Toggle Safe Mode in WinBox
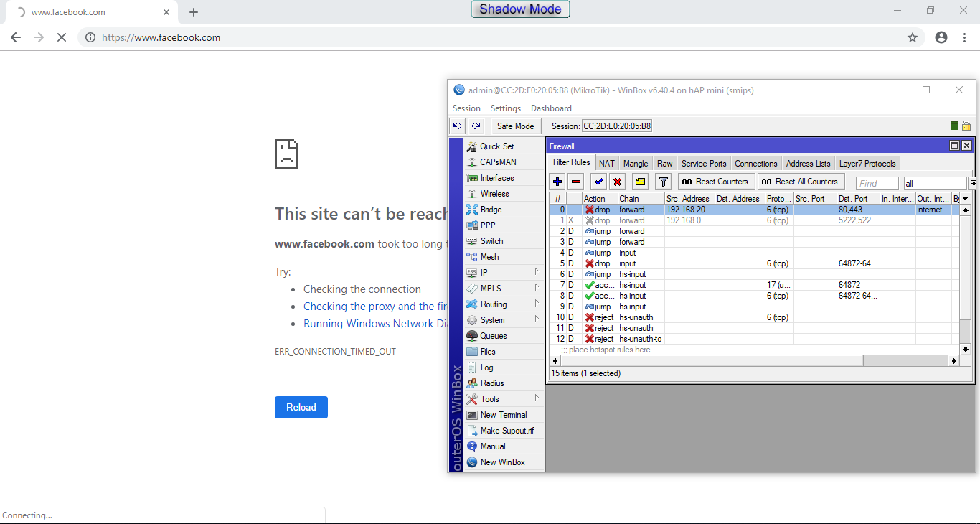 tap(516, 126)
